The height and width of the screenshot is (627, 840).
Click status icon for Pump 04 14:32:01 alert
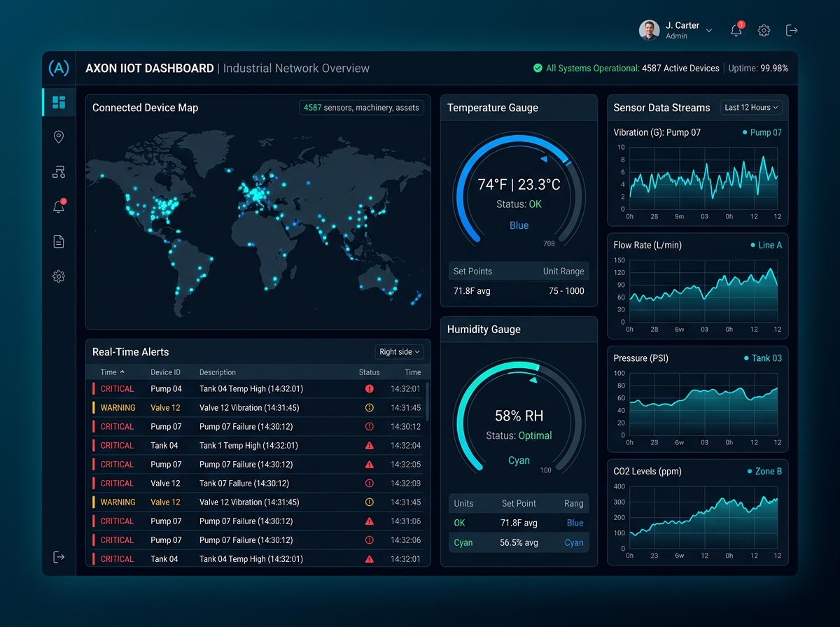pyautogui.click(x=370, y=389)
